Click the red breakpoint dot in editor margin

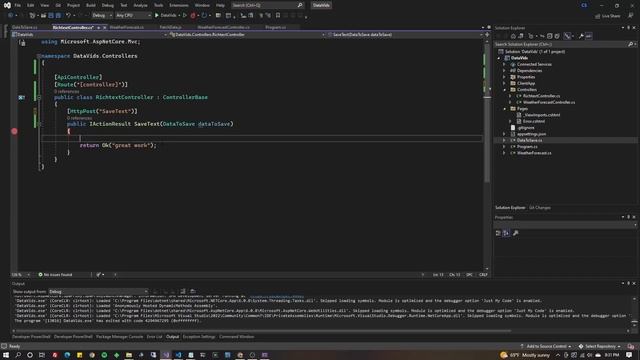(14, 131)
